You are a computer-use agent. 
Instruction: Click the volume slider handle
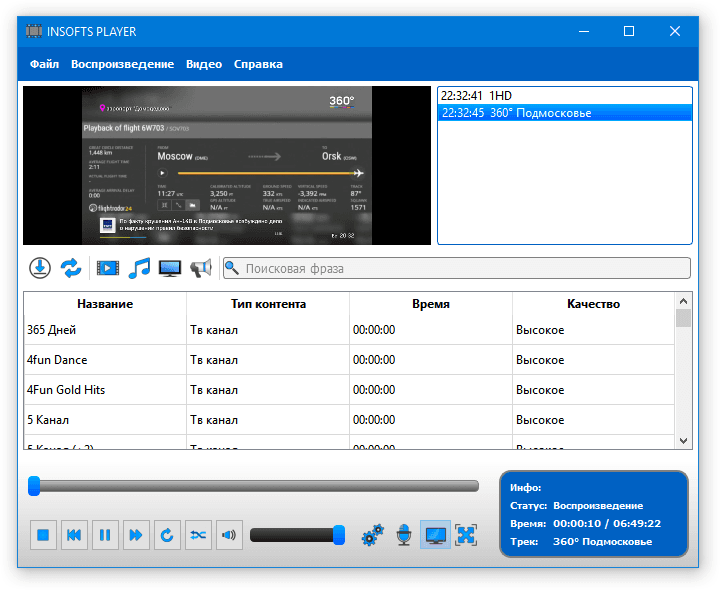(339, 535)
